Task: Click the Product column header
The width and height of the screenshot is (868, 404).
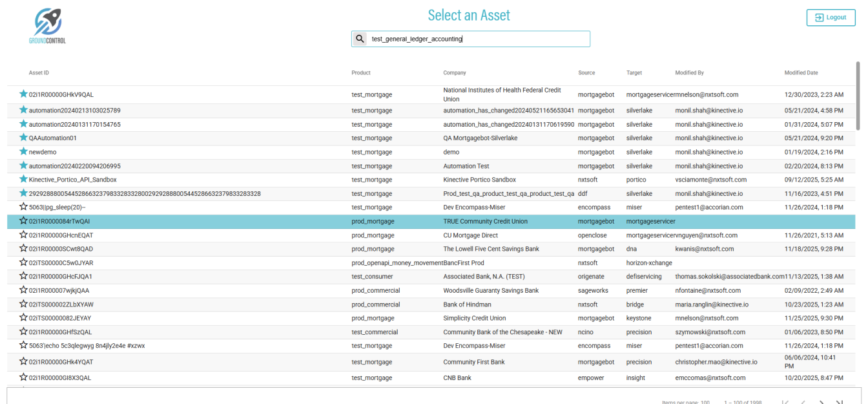Action: pyautogui.click(x=361, y=73)
